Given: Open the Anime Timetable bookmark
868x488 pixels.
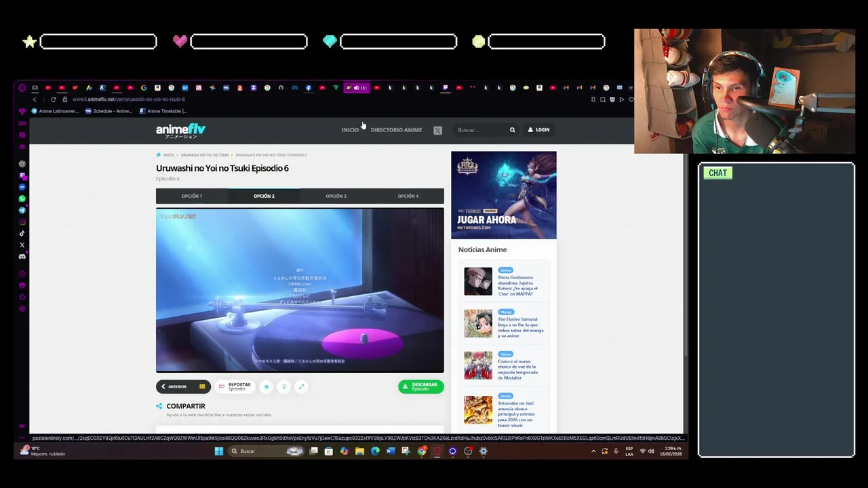Looking at the screenshot, I should pyautogui.click(x=163, y=111).
